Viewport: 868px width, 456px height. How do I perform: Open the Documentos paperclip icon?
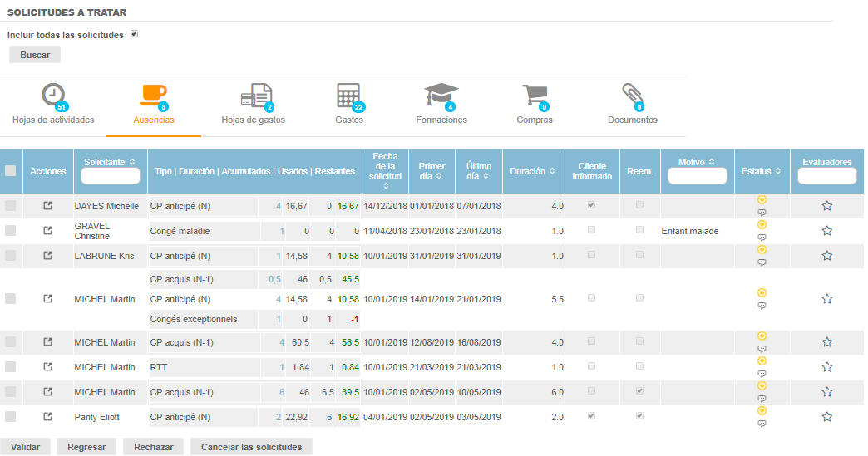click(x=632, y=95)
